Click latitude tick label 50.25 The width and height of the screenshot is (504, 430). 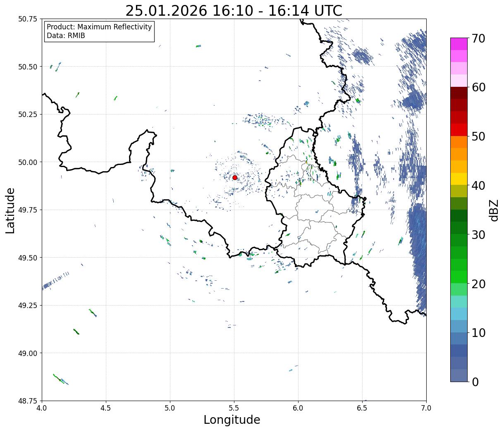[x=28, y=115]
